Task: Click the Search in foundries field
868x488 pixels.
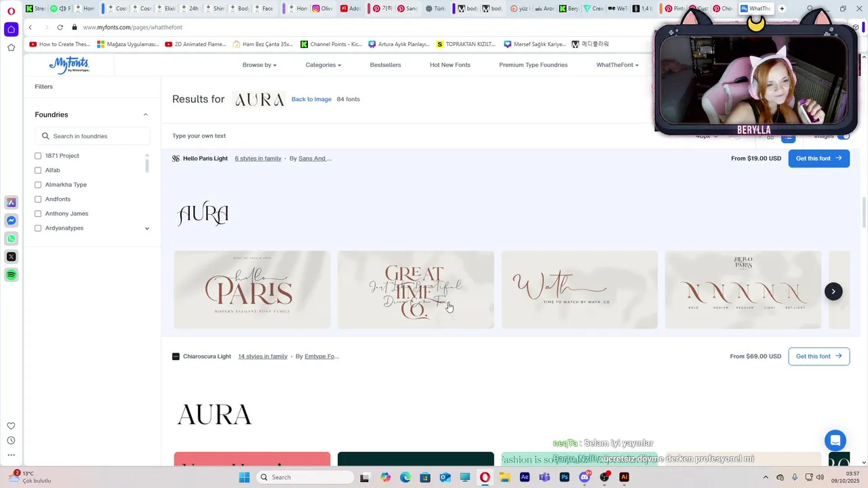Action: (92, 136)
